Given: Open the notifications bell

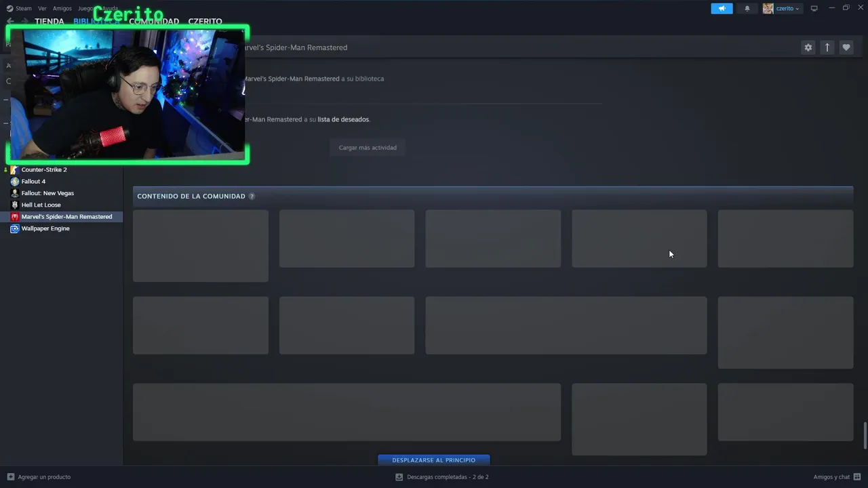Looking at the screenshot, I should coord(747,8).
